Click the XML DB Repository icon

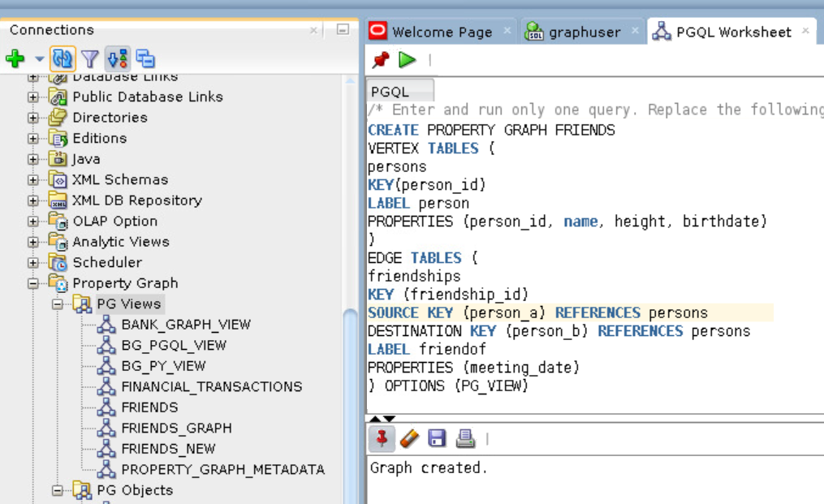(58, 200)
